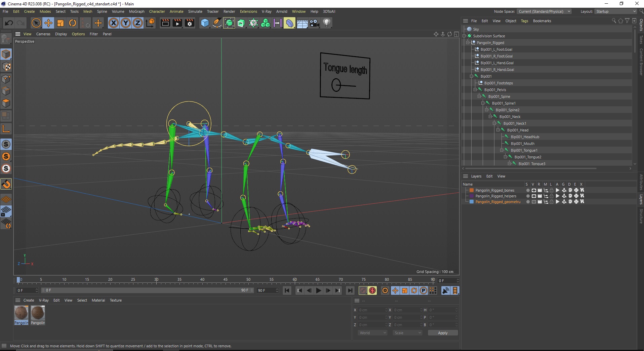Open the MoGraph menu
The height and width of the screenshot is (351, 644).
137,11
